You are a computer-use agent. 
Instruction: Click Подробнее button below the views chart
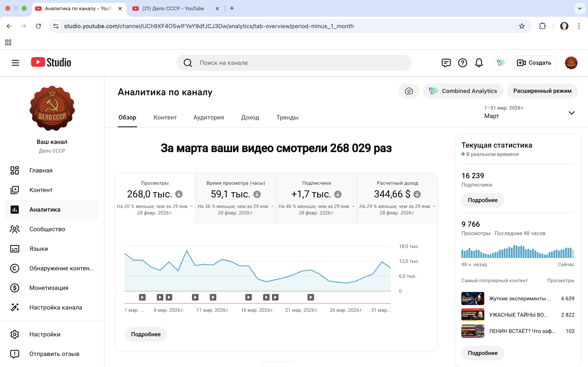point(146,334)
